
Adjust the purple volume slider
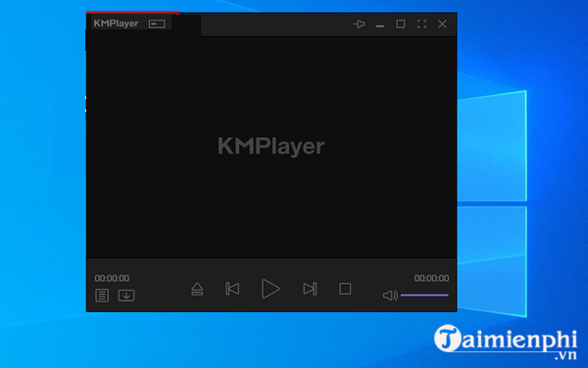coord(424,295)
